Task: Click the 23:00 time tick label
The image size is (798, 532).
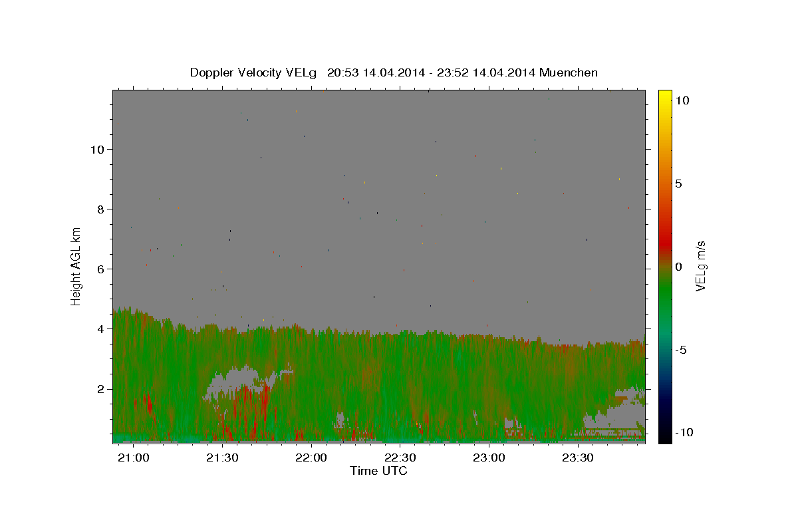Action: pos(489,458)
